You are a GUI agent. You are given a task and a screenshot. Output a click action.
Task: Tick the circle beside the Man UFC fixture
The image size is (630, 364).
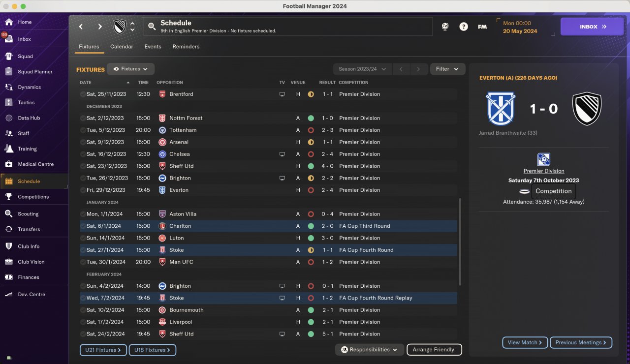[83, 262]
